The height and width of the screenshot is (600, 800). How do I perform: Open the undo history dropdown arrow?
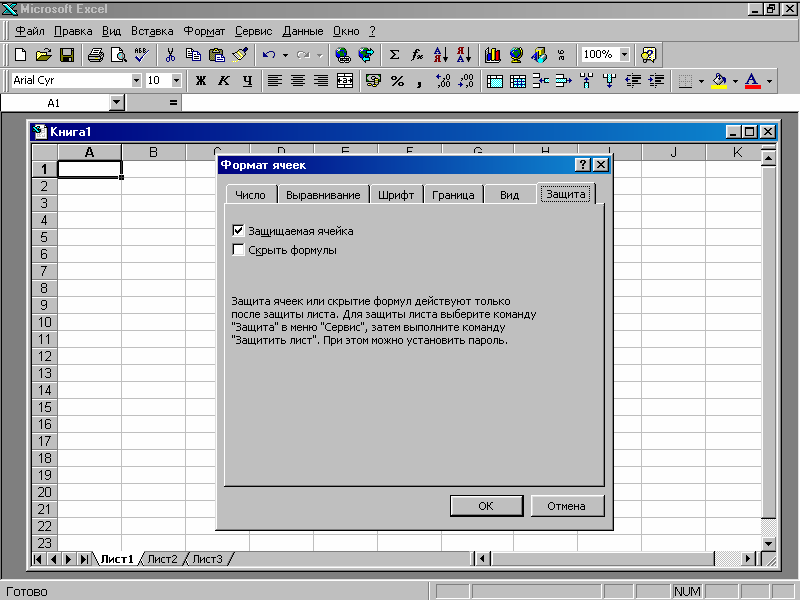tap(285, 55)
